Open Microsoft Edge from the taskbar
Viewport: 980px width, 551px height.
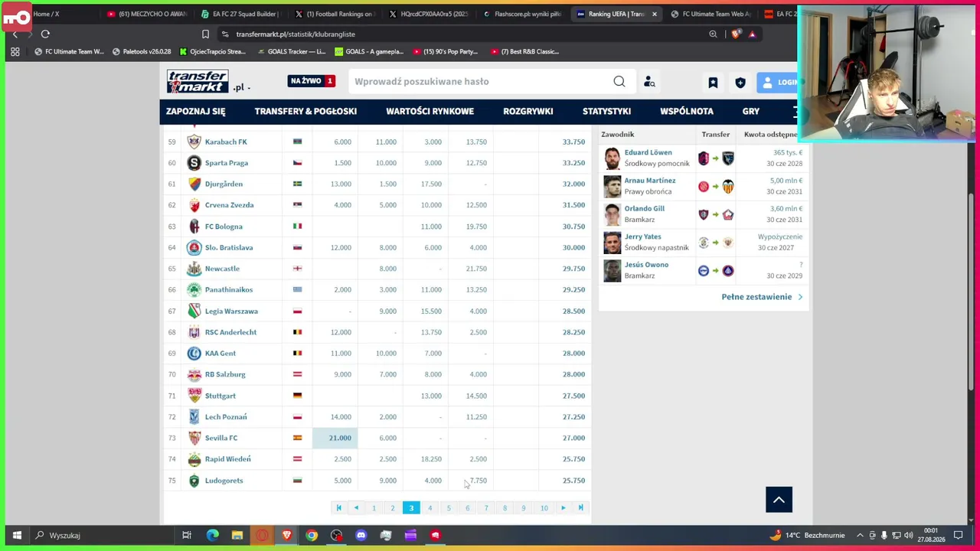pos(212,535)
